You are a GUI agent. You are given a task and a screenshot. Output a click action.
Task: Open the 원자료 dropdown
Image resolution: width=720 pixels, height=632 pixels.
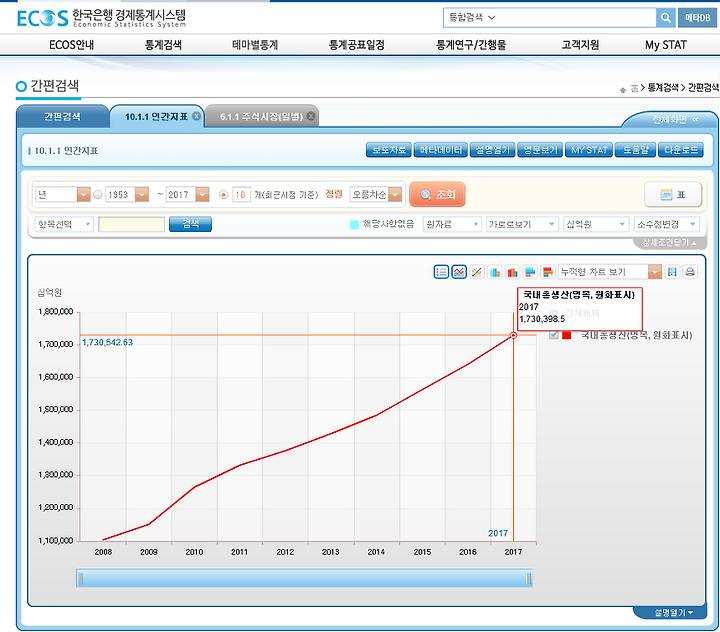pyautogui.click(x=452, y=225)
